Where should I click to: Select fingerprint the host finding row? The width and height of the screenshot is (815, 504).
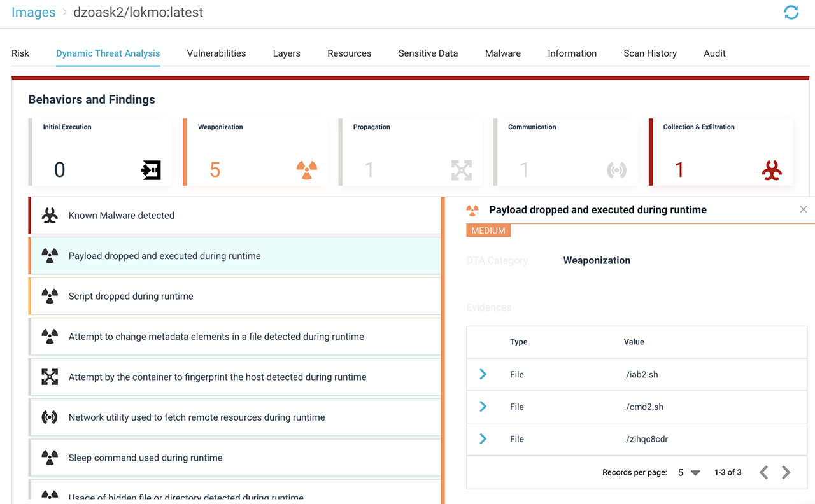pos(235,377)
